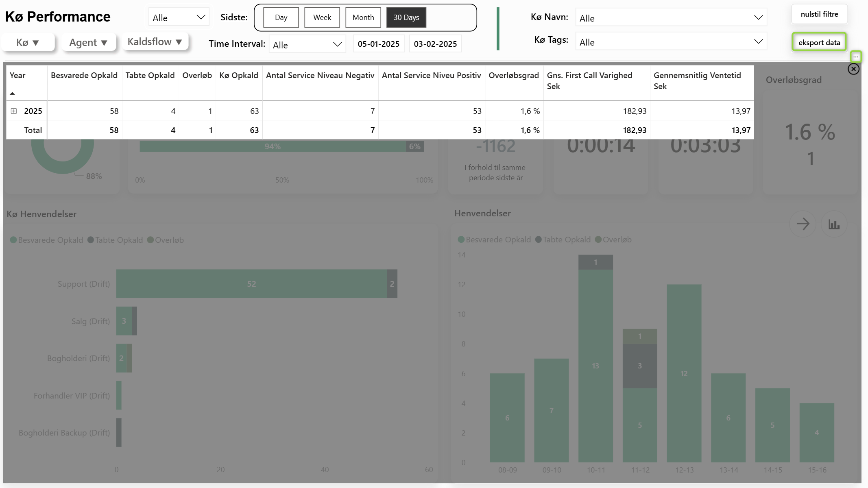Screen dimensions: 868x488
Task: Click the nulstil filtre button
Action: pyautogui.click(x=819, y=14)
